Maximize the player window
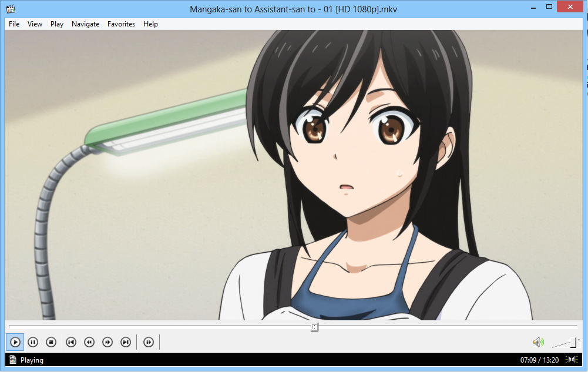The image size is (588, 372). point(549,6)
